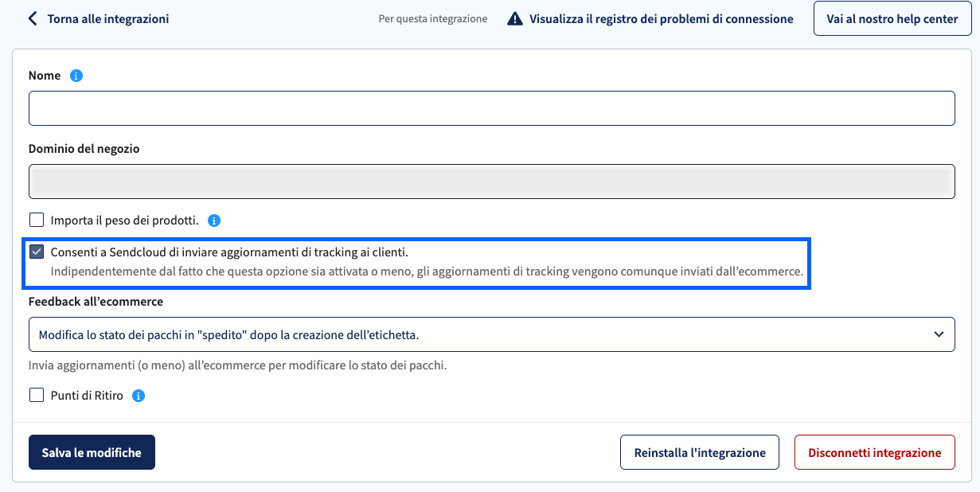Screen dimensions: 980x492
Task: Click the dropdown chevron arrow on feedback select
Action: (x=939, y=334)
